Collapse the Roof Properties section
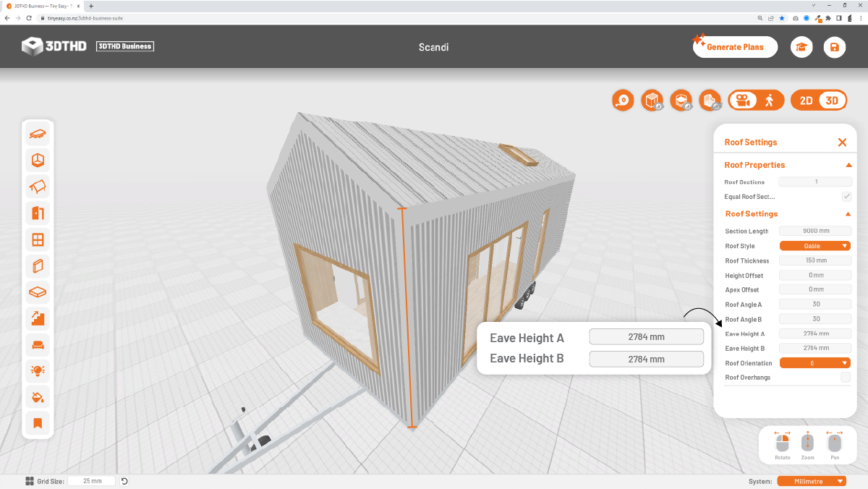 848,165
